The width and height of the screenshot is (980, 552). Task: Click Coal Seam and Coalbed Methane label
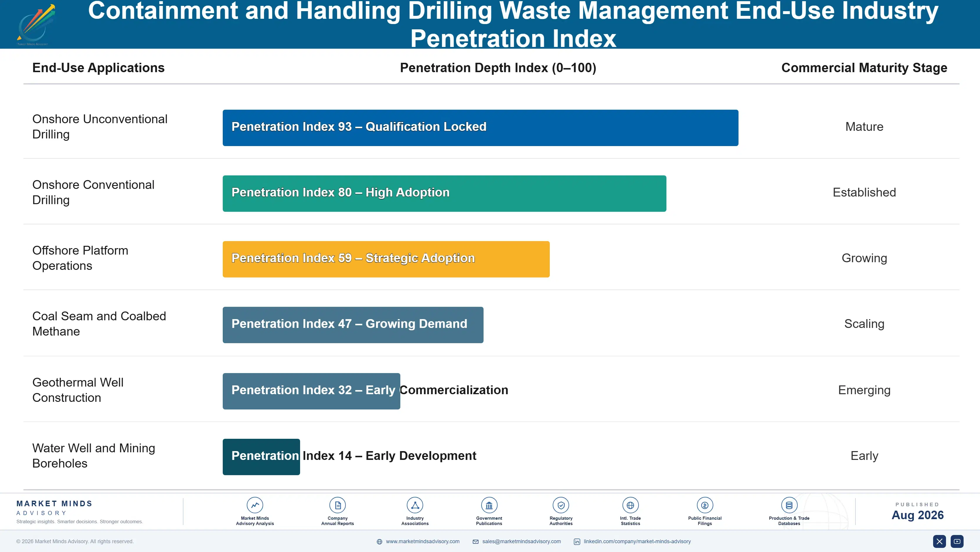coord(99,324)
